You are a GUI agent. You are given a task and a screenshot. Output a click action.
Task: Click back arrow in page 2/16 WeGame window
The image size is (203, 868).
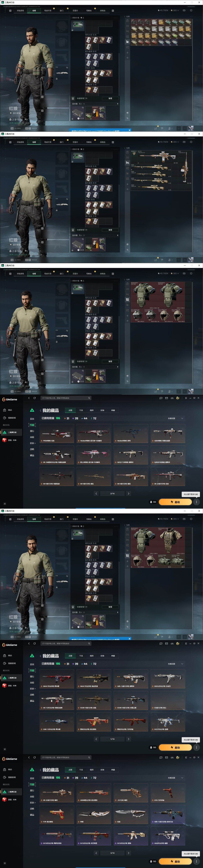pyautogui.click(x=29, y=398)
